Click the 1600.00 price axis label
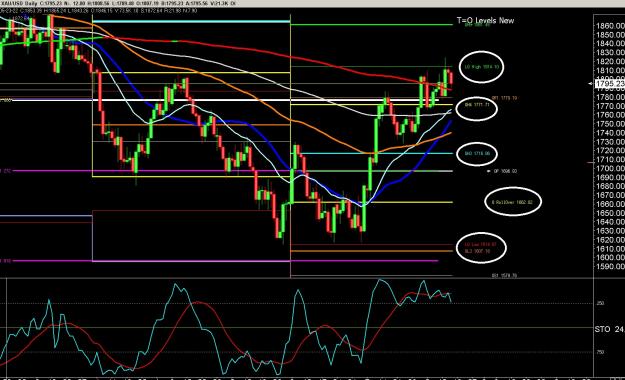The height and width of the screenshot is (380, 625). point(610,258)
